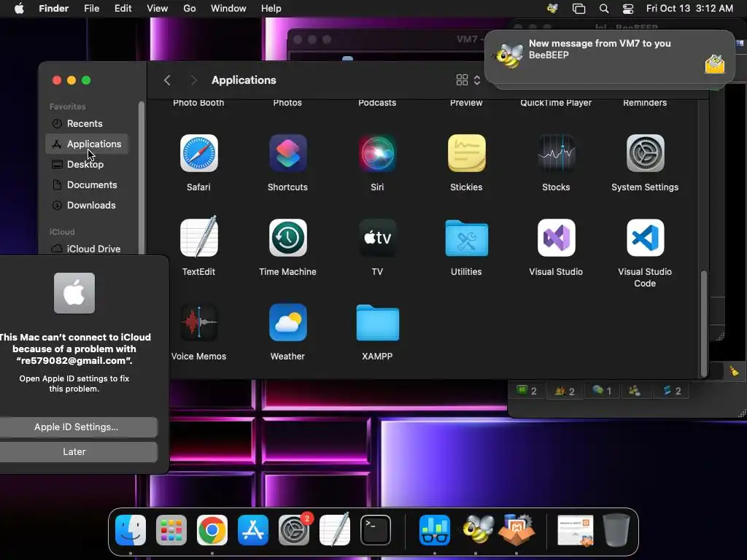Screen dimensions: 747x560
Task: Open the Trash in the Dock
Action: 616,530
